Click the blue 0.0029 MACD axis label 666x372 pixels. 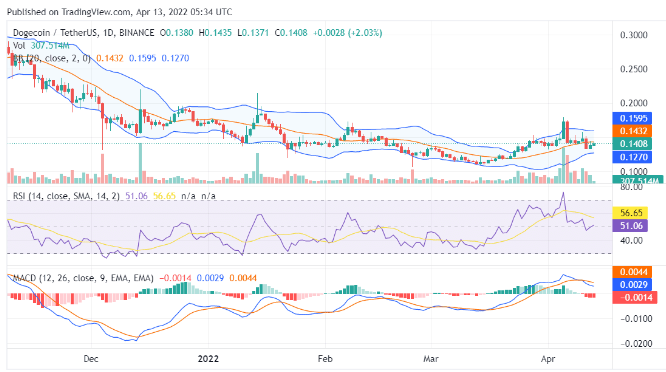click(632, 285)
